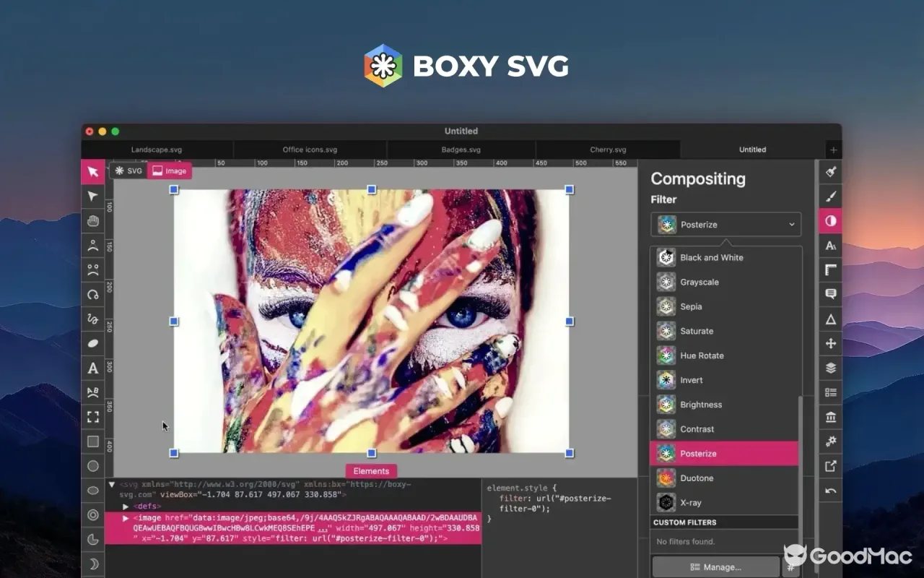Expand the defs element triangle
924x578 pixels.
(x=126, y=507)
